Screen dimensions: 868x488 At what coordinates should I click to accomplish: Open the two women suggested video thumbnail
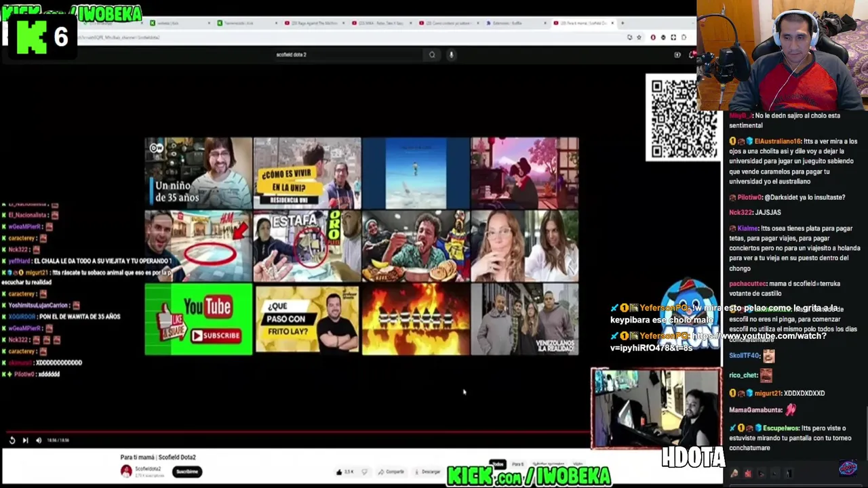(525, 246)
